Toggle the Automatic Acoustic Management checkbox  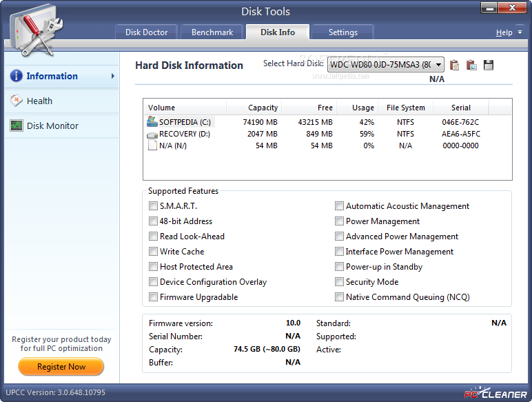click(x=339, y=205)
